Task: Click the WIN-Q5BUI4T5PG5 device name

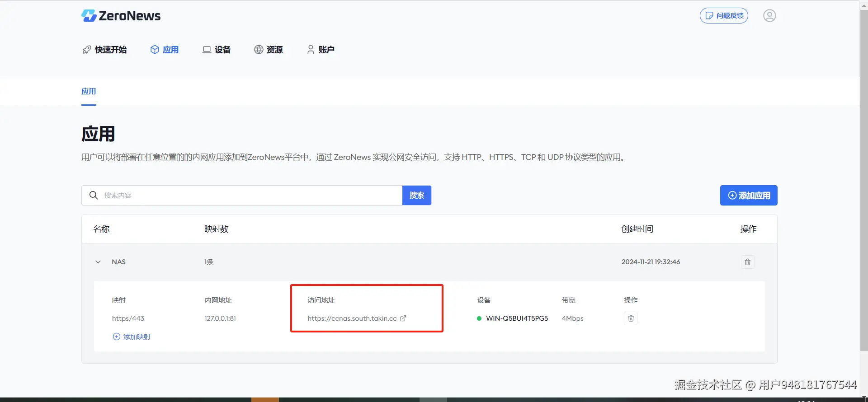Action: tap(517, 318)
